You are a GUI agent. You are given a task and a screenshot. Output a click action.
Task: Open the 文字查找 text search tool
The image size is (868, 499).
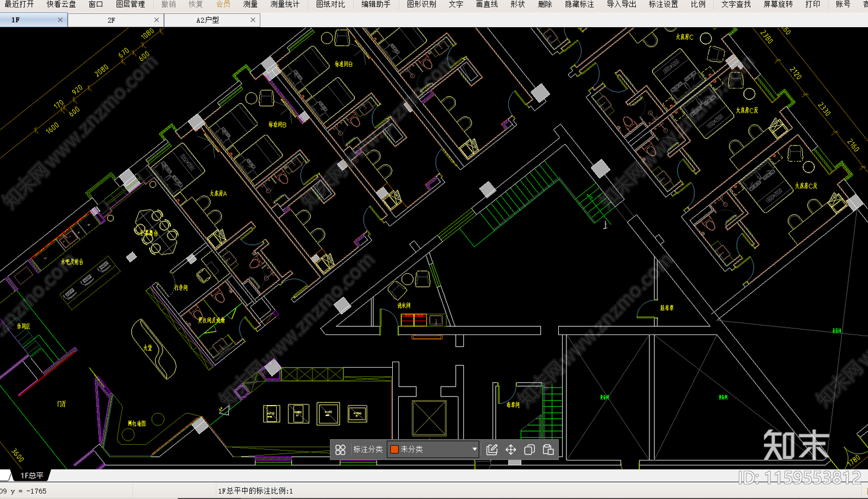(736, 4)
